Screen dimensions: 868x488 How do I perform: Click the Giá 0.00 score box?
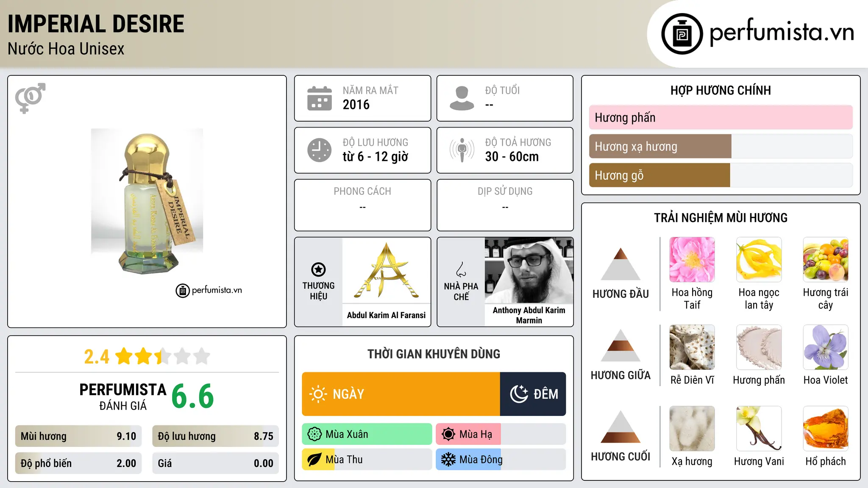pos(216,463)
